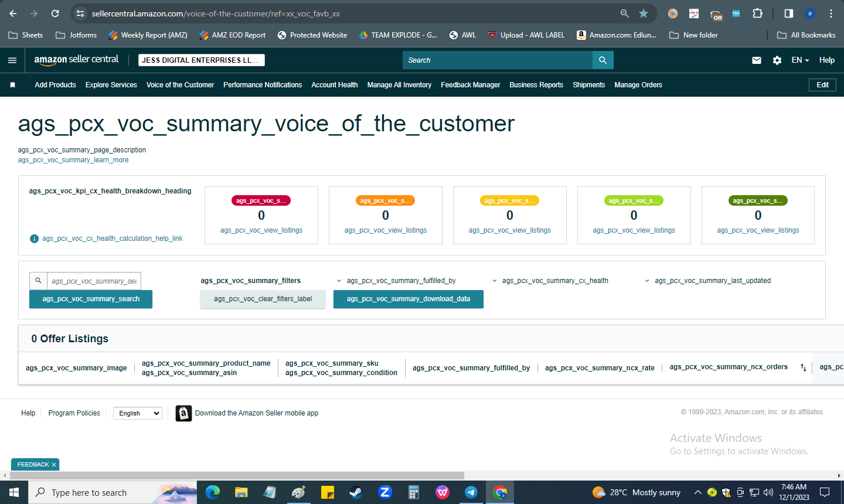Viewport: 844px width, 504px height.
Task: Click view_listings under the red badge
Action: pyautogui.click(x=261, y=230)
